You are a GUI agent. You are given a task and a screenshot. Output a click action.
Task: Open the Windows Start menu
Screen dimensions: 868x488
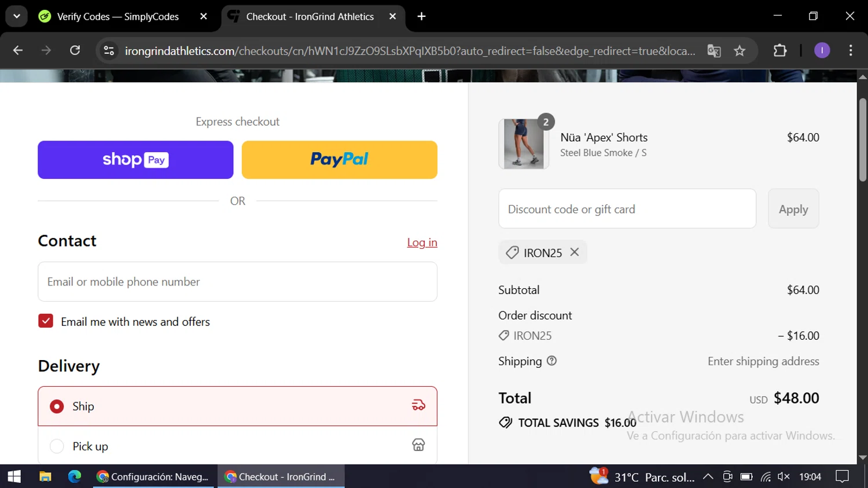pos(14,476)
